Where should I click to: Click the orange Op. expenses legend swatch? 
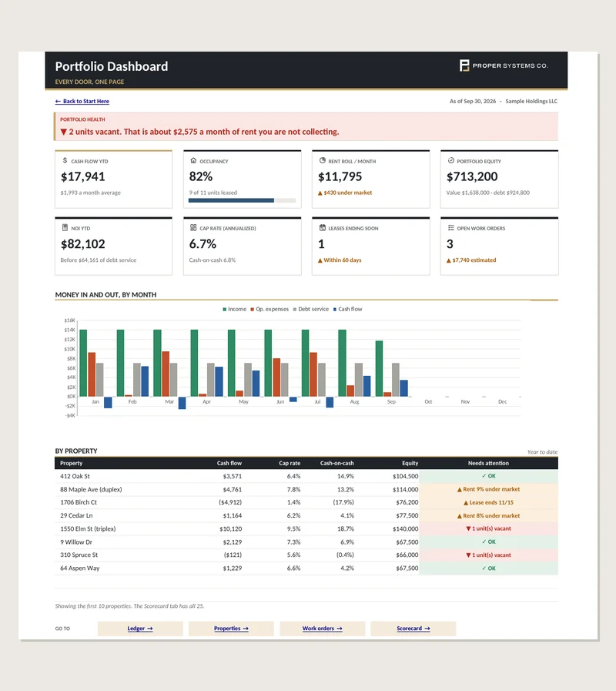(253, 310)
